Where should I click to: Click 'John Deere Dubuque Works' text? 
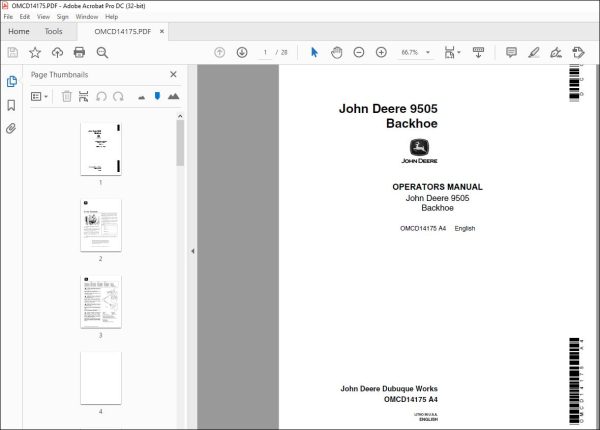[389, 389]
